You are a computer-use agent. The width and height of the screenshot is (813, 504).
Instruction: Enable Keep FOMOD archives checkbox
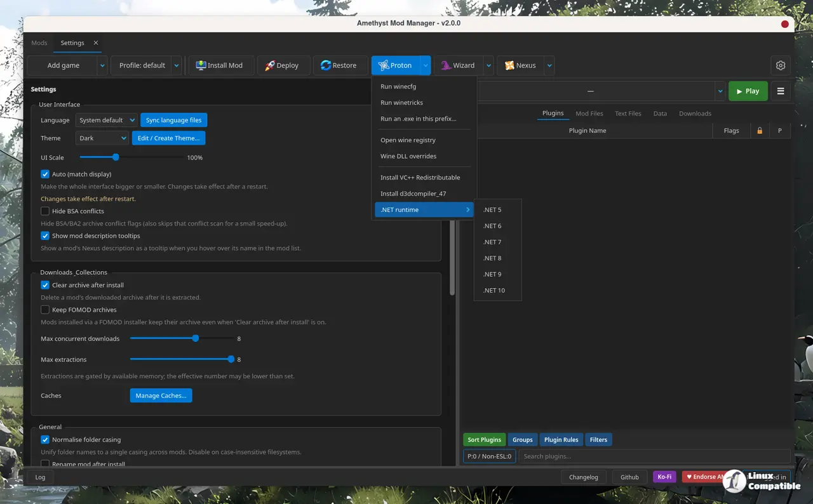coord(45,310)
